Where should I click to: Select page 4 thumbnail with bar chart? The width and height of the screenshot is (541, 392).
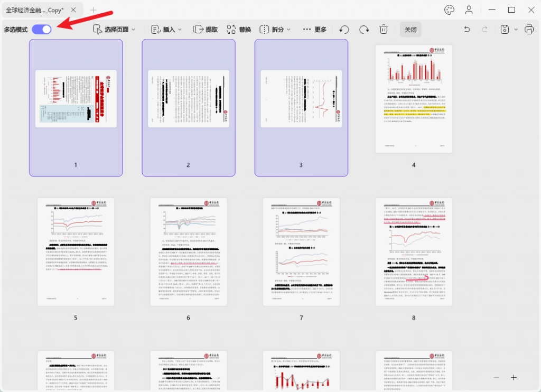pos(414,99)
